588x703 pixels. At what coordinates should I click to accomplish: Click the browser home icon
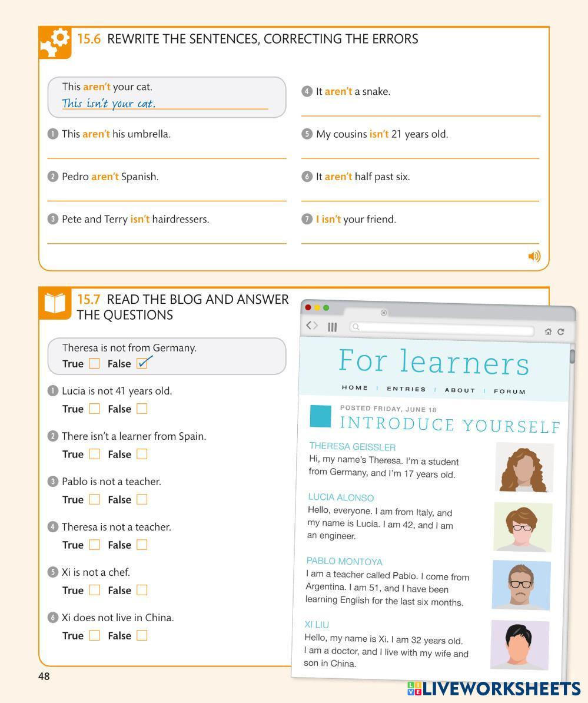click(548, 331)
